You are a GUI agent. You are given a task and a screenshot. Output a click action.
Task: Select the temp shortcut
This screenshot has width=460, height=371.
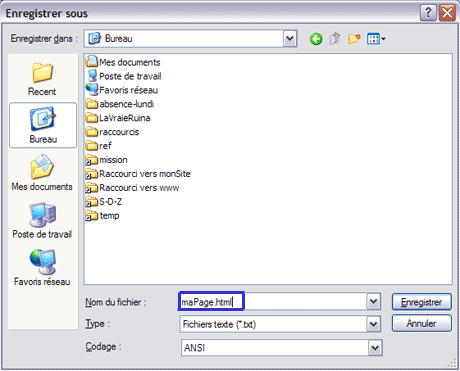[x=102, y=216]
